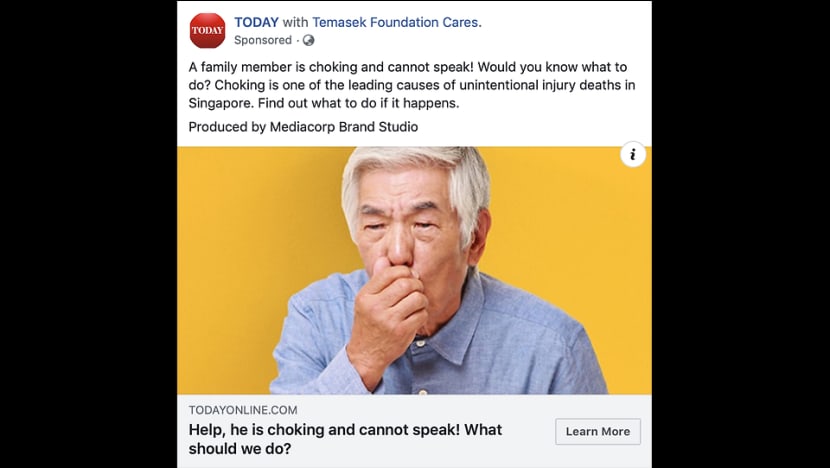This screenshot has height=468, width=830.
Task: Click 'should we do?' headline second line
Action: point(240,449)
